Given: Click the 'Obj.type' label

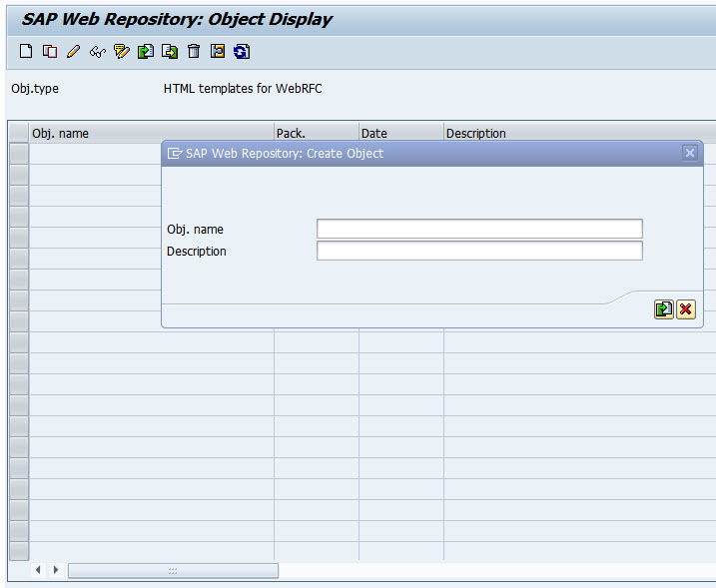Looking at the screenshot, I should pyautogui.click(x=35, y=89).
